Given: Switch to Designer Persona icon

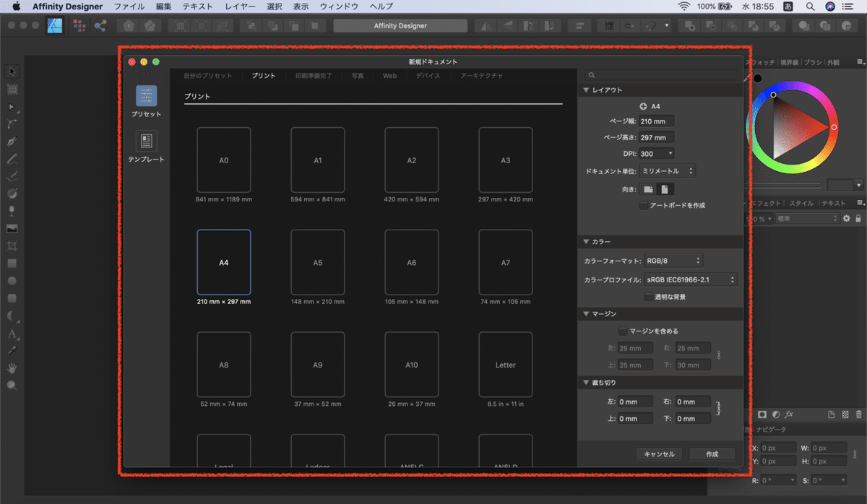Looking at the screenshot, I should [55, 25].
